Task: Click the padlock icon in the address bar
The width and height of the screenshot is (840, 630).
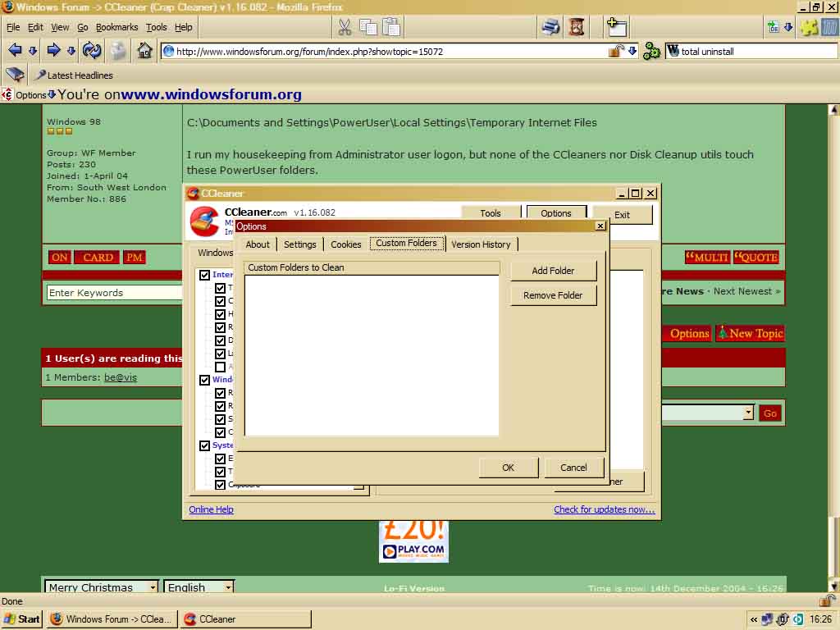Action: pyautogui.click(x=616, y=51)
